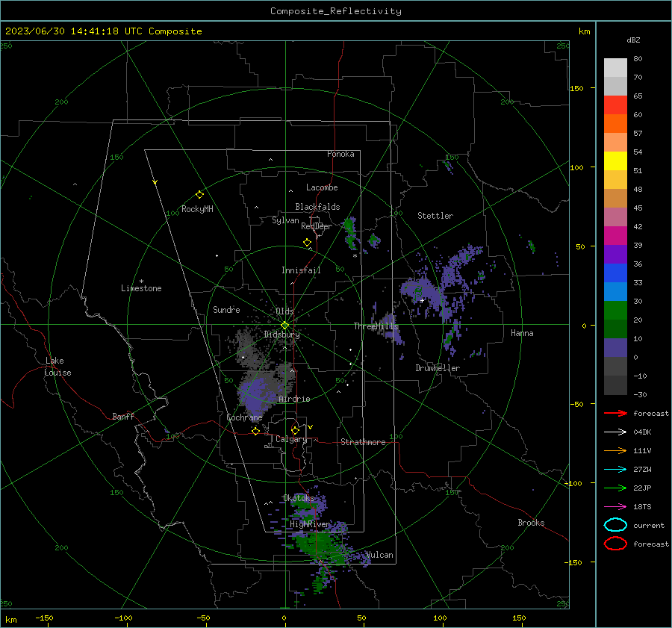
Task: Click the yellow diamond marker above Calgary
Action: (x=295, y=430)
